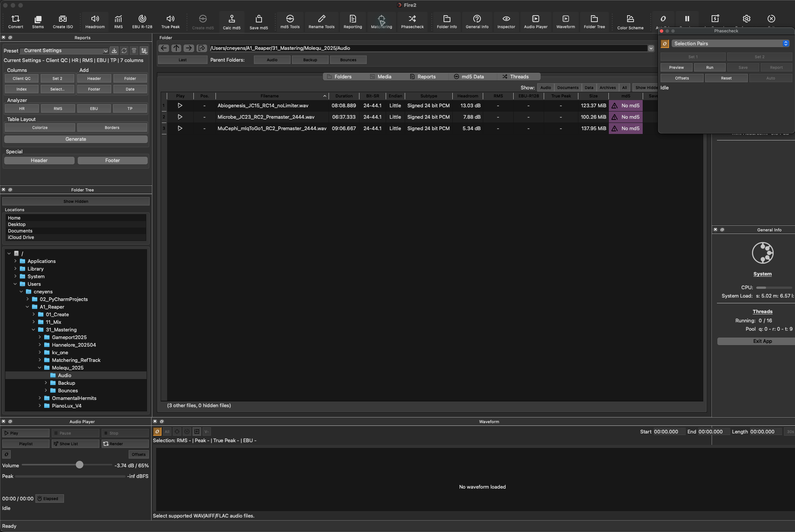Switch to the Media tab
Viewport: 795px width, 532px height.
[380, 76]
